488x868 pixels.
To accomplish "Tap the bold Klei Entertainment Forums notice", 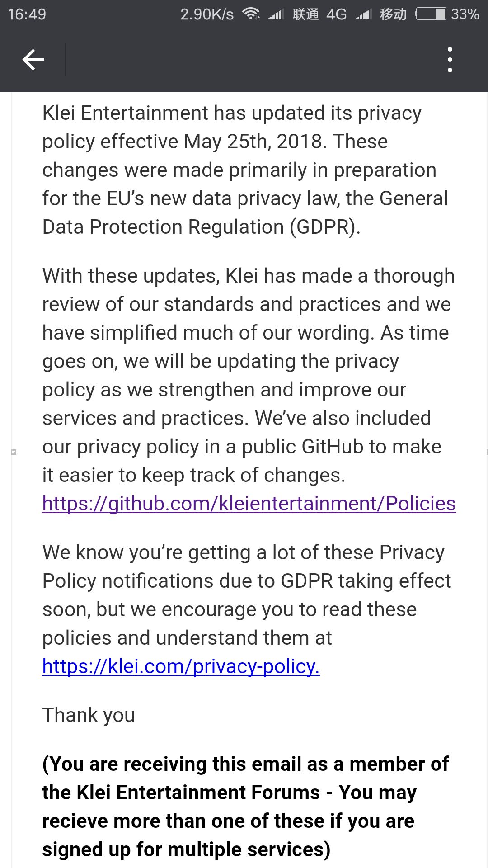I will click(x=245, y=807).
